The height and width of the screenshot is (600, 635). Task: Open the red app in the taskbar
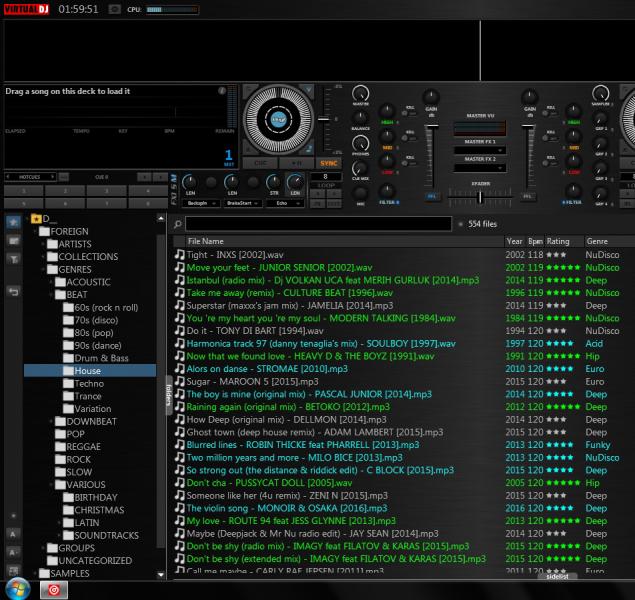[54, 590]
